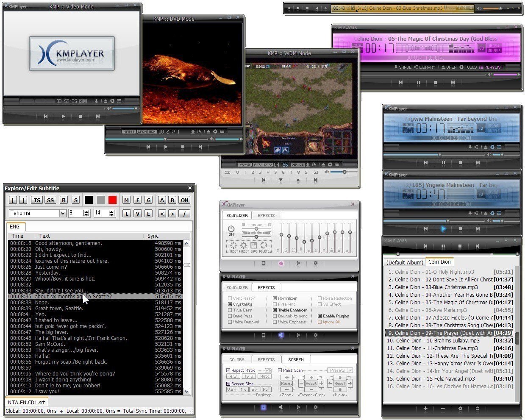The image size is (525, 420).
Task: Click PLAYLIST in the pink player
Action: click(x=491, y=67)
